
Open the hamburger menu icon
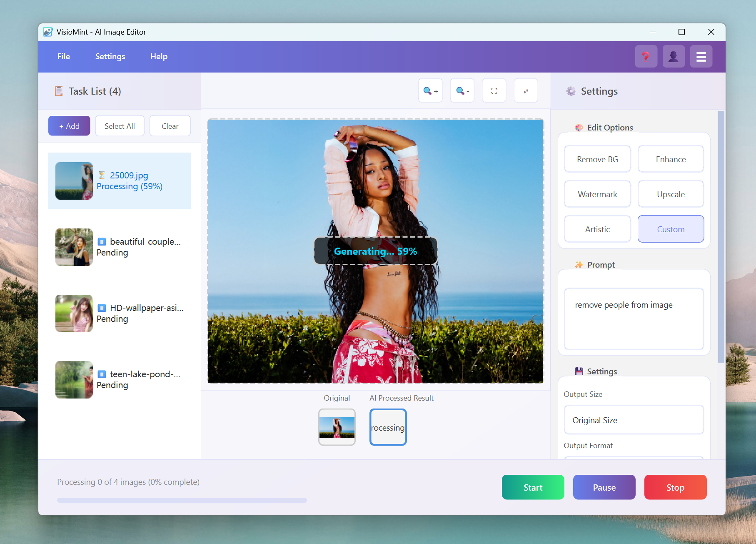tap(701, 57)
